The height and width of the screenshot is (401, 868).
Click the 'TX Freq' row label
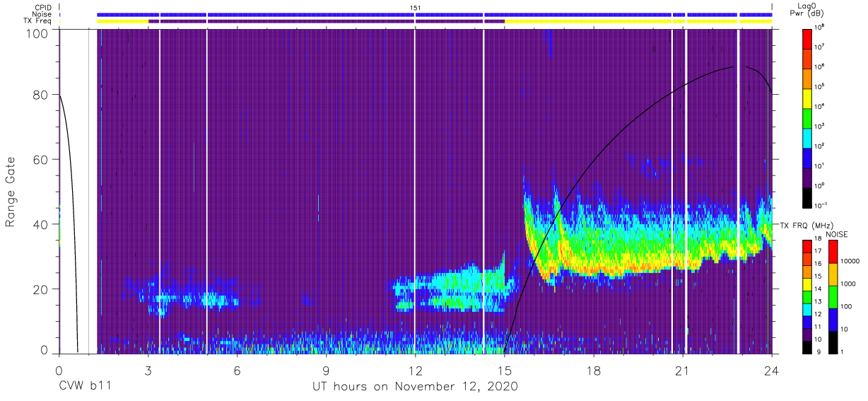(x=37, y=21)
